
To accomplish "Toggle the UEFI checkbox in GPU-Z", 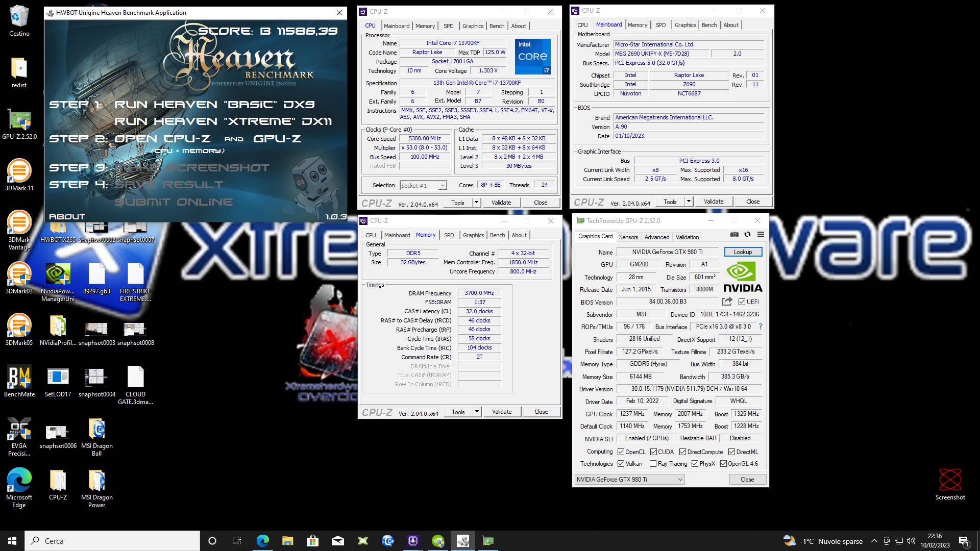I will coord(742,302).
